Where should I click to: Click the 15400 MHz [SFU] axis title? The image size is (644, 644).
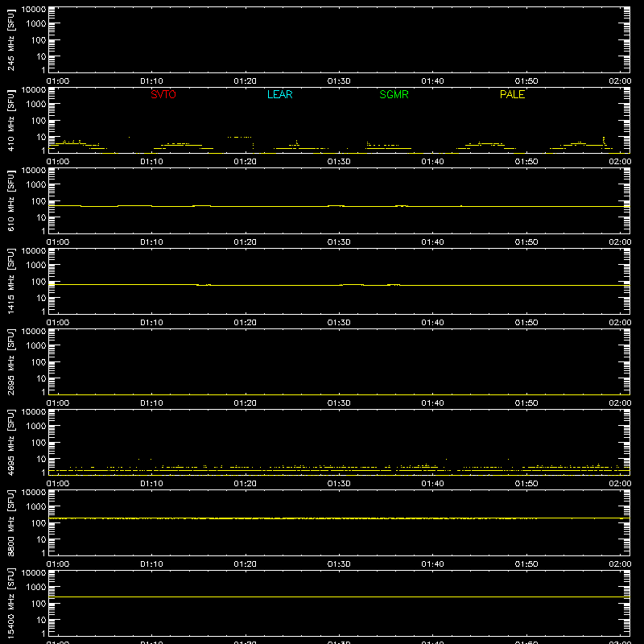coord(11,603)
